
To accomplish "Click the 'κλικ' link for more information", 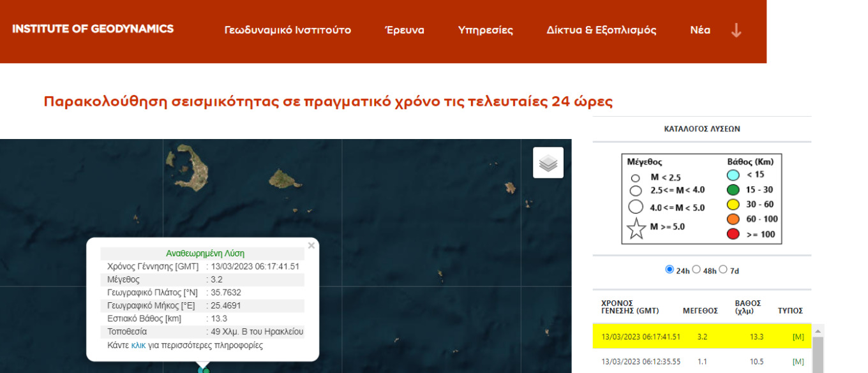I will pos(138,346).
